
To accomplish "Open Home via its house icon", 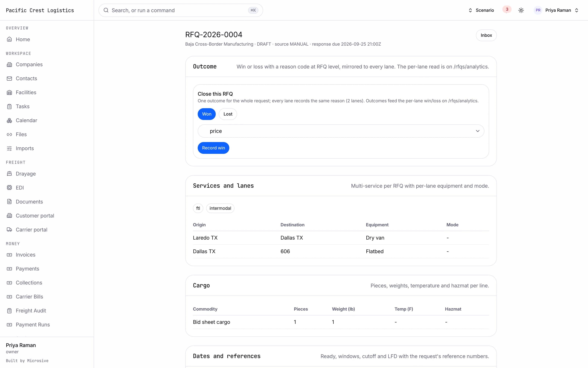I will pos(9,39).
